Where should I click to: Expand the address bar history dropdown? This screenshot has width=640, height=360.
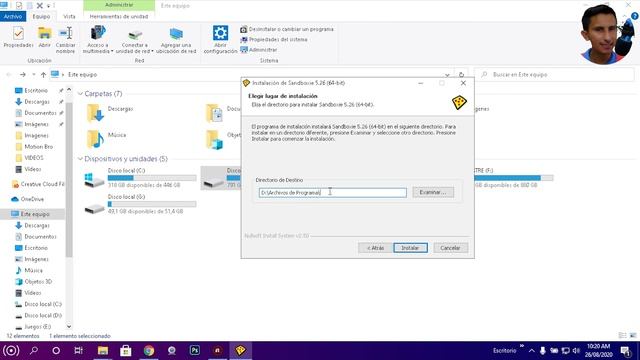click(x=447, y=75)
